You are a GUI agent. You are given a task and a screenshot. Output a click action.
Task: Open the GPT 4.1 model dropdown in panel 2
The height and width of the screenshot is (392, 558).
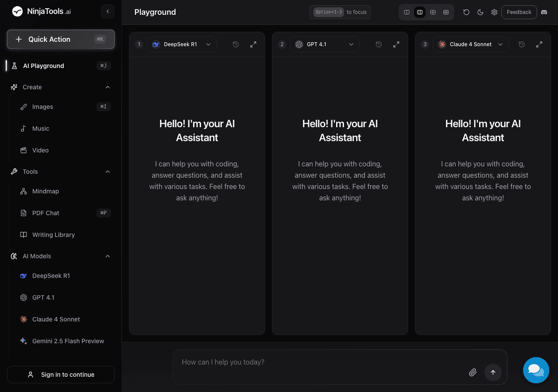pyautogui.click(x=325, y=44)
